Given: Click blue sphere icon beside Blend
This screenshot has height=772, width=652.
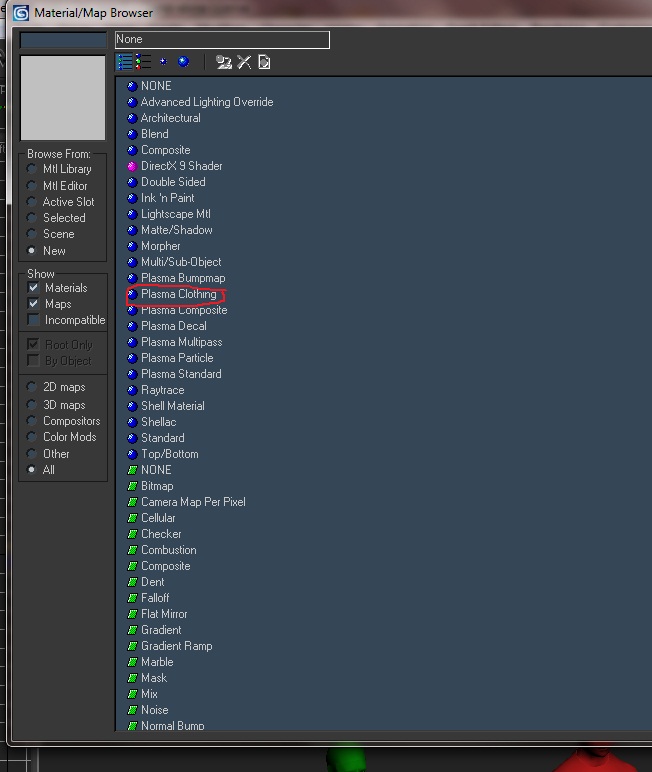Looking at the screenshot, I should tap(132, 134).
